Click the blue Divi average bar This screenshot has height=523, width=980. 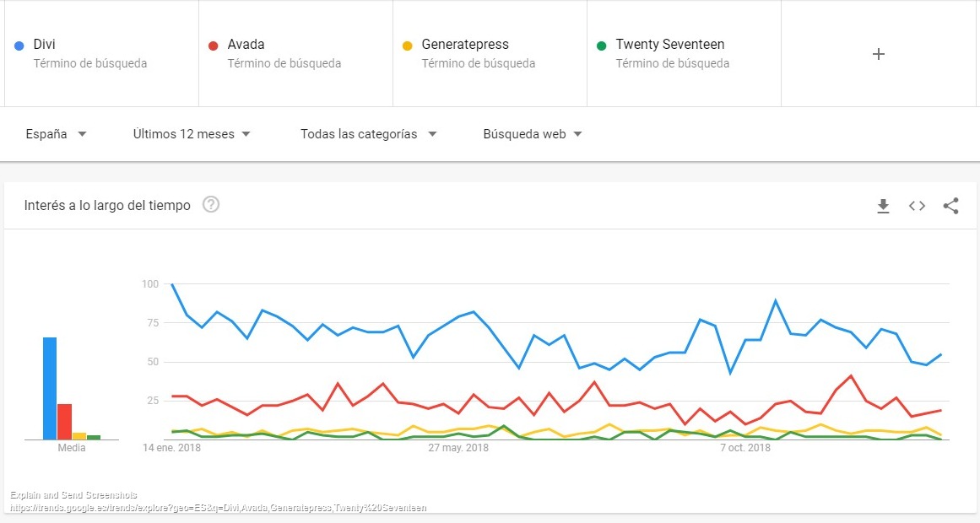pos(50,388)
